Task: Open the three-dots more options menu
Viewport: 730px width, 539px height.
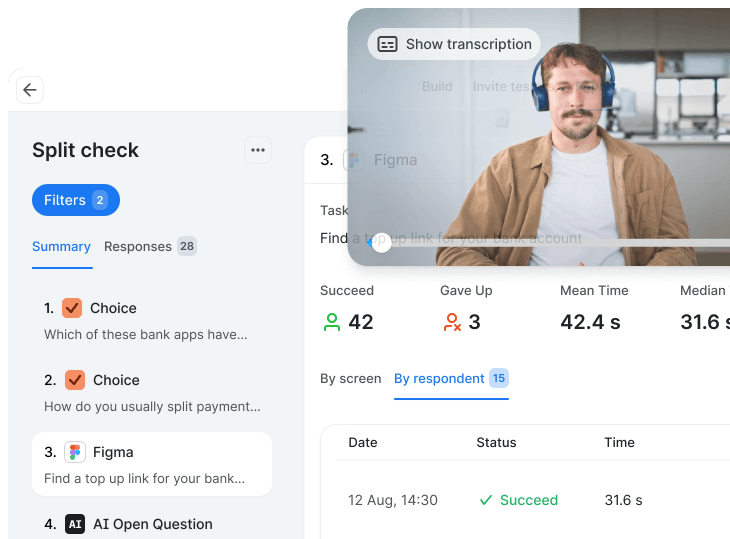Action: tap(258, 150)
